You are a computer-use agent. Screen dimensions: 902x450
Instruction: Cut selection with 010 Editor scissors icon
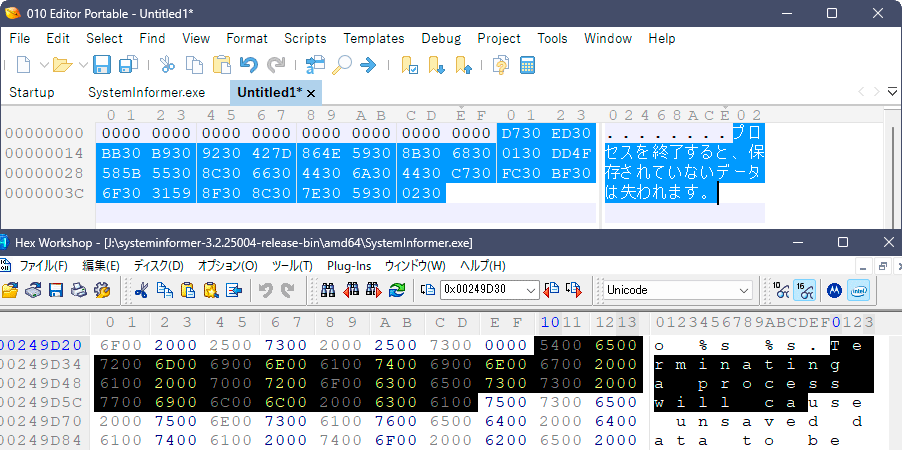(167, 64)
